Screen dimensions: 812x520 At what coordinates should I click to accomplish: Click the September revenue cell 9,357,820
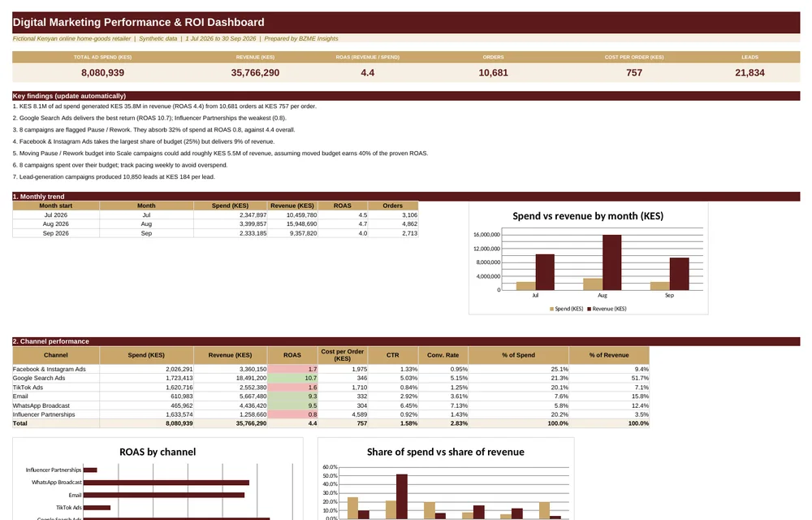tap(293, 233)
